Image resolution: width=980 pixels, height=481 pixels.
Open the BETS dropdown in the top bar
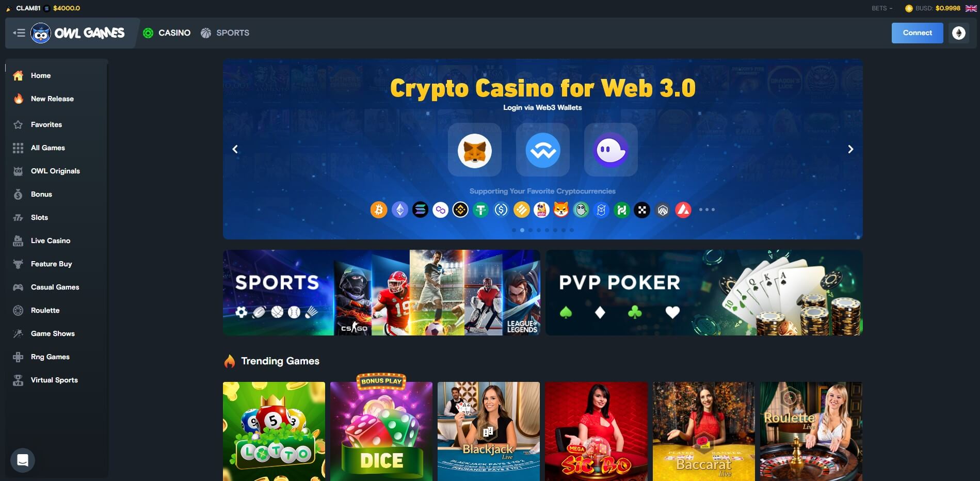(882, 8)
